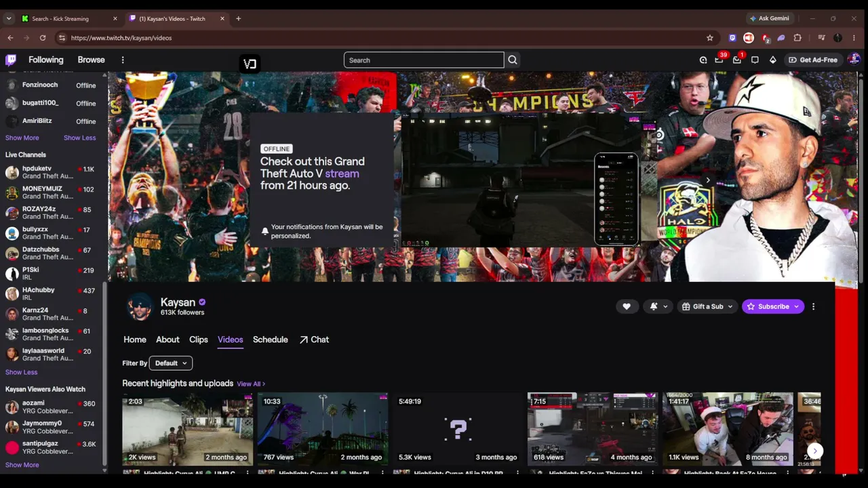Screen dimensions: 868x488
Task: Click the red and white extension icon
Action: pyautogui.click(x=749, y=38)
